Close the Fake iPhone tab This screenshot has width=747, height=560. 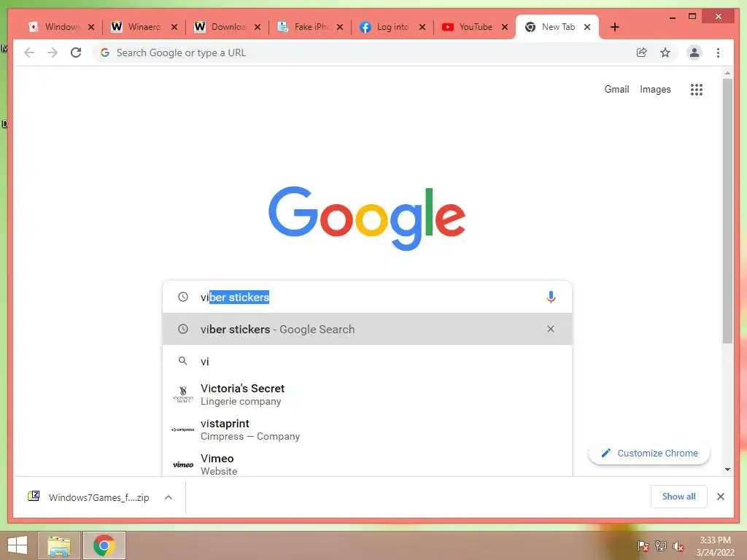340,27
